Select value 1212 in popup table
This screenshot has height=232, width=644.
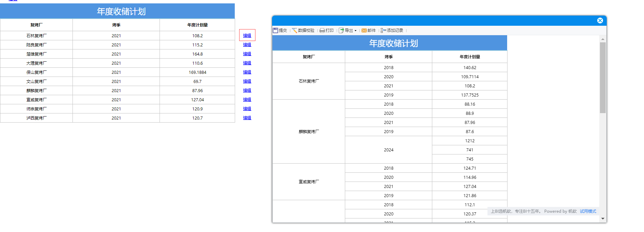click(470, 141)
